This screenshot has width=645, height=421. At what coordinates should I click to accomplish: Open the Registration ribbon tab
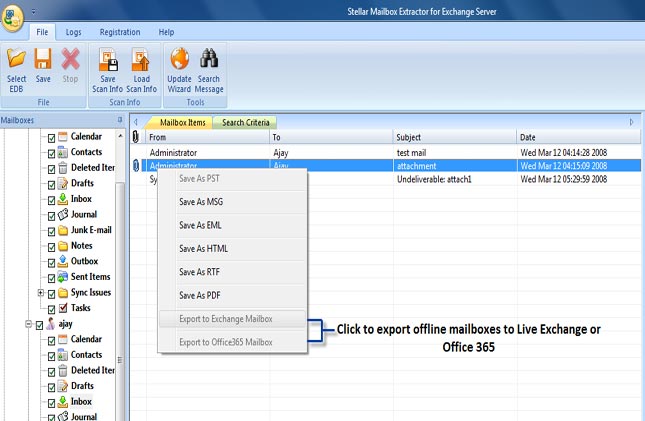[x=120, y=32]
